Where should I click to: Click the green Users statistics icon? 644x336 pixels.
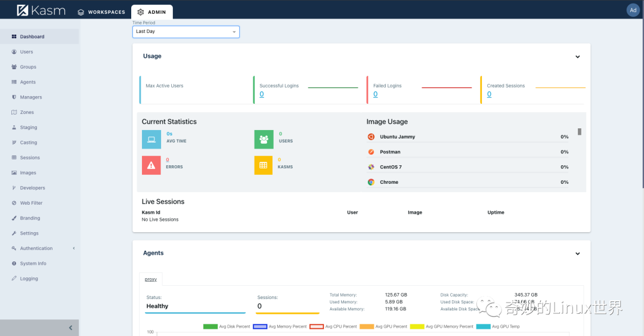tap(264, 140)
